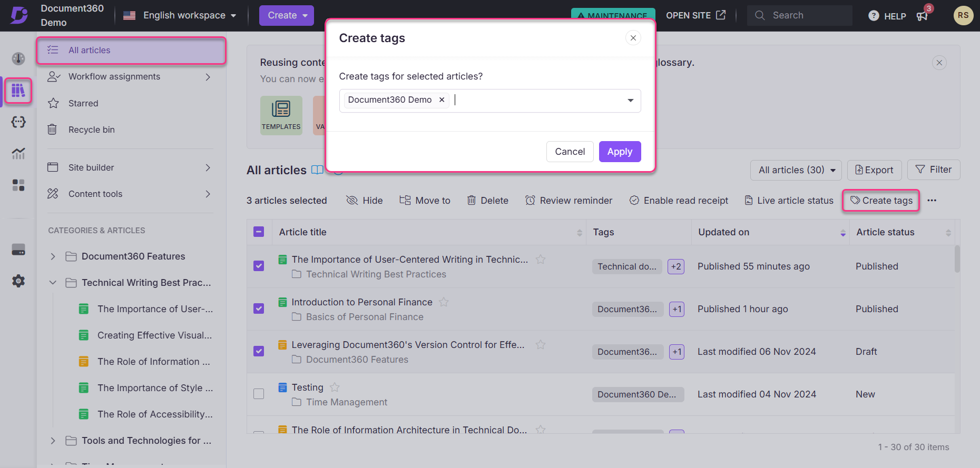The height and width of the screenshot is (468, 980).
Task: Click the Help question mark icon
Action: pyautogui.click(x=874, y=16)
